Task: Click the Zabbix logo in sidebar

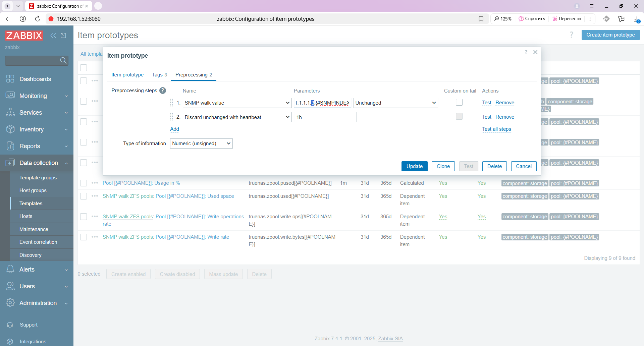Action: pos(24,36)
